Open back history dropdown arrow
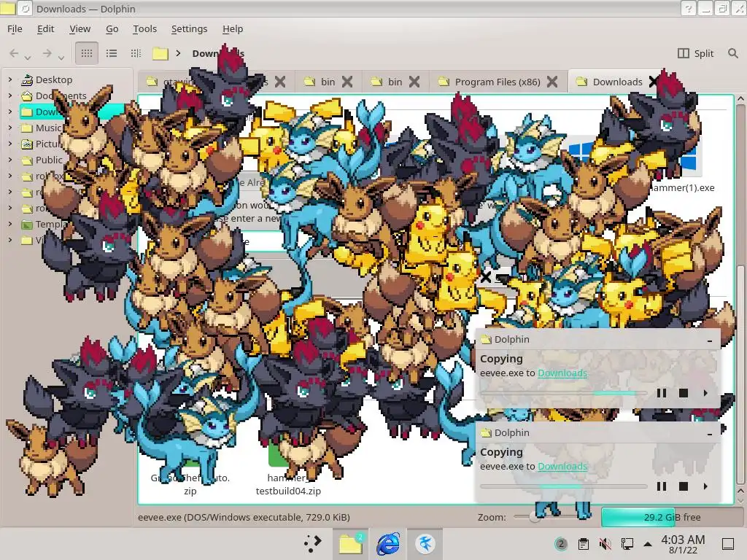This screenshot has height=560, width=747. 28,58
